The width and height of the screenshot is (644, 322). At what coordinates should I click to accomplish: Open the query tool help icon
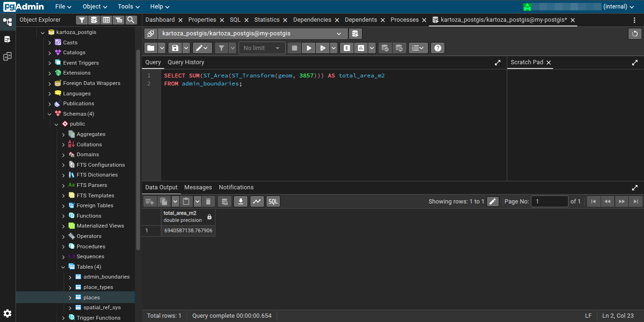coord(438,48)
